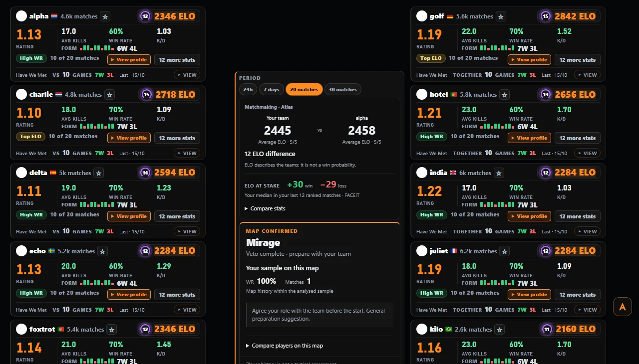The image size is (639, 364).
Task: Click star icon beside golf
Action: tap(501, 16)
